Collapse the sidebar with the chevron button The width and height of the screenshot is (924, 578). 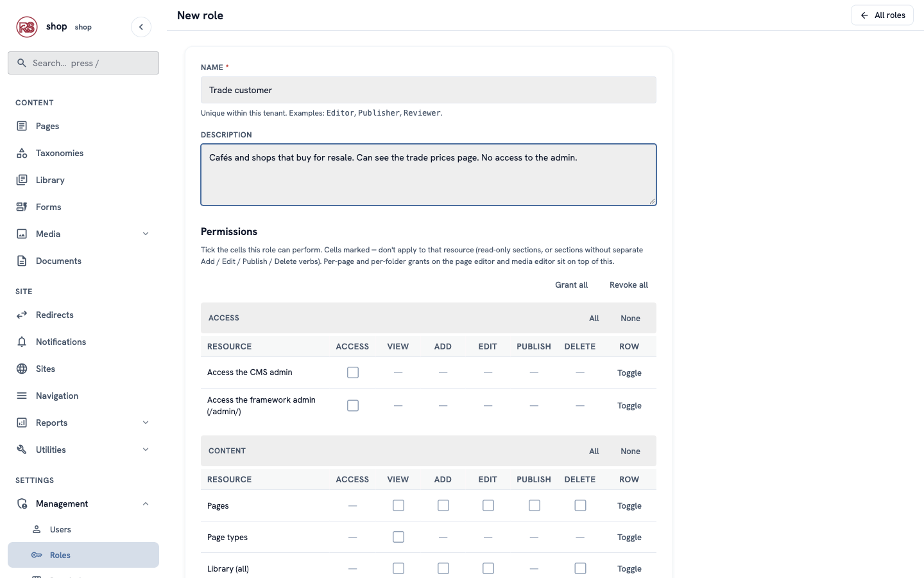(141, 27)
